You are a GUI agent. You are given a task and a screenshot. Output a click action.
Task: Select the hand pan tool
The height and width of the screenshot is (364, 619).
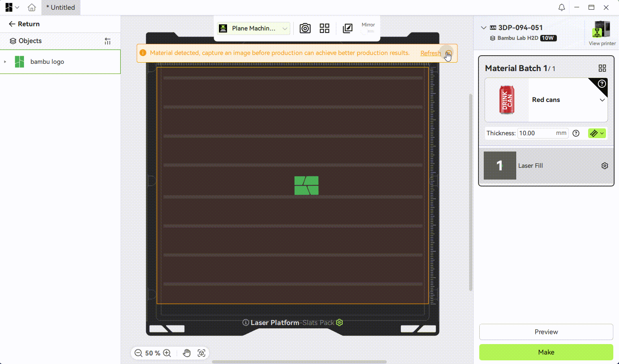(186, 353)
